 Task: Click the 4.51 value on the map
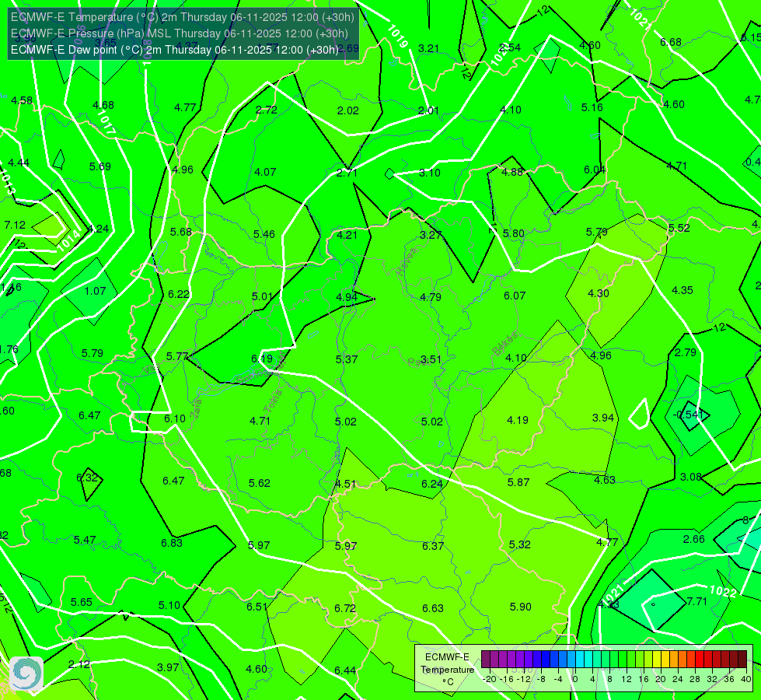pos(346,484)
